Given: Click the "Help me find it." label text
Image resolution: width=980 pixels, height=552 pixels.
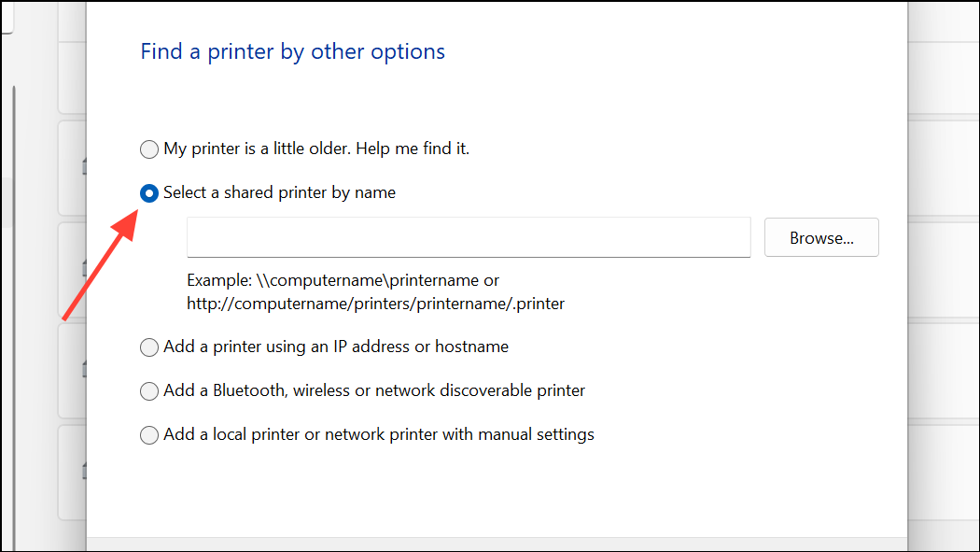Looking at the screenshot, I should (413, 149).
